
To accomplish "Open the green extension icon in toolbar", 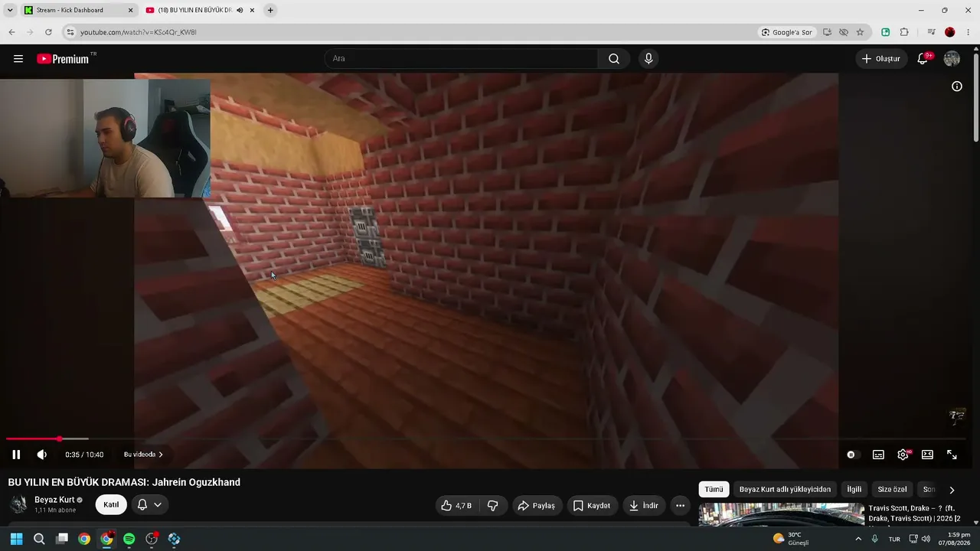I will tap(886, 32).
